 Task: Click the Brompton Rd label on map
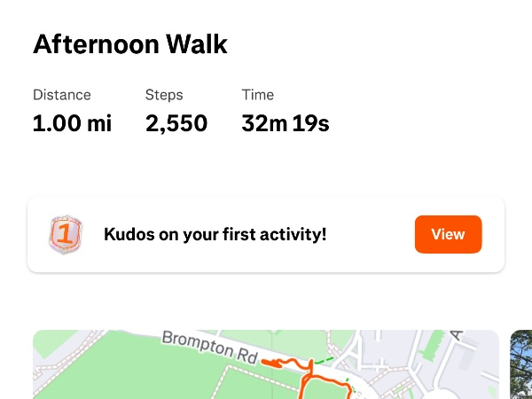point(209,348)
